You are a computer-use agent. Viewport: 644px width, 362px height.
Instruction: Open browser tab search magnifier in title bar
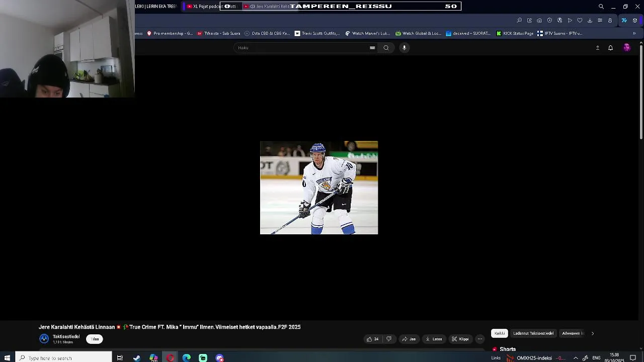(601, 7)
